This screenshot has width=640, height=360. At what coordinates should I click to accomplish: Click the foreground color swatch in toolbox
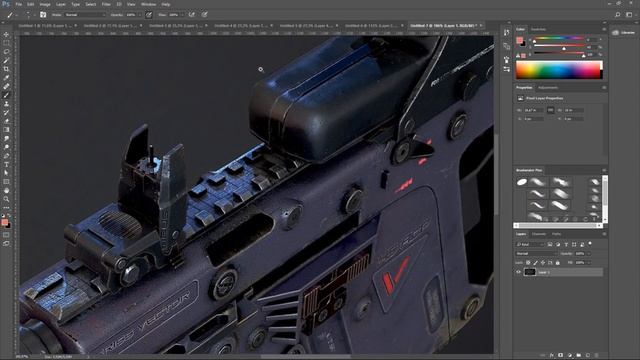[x=4, y=222]
